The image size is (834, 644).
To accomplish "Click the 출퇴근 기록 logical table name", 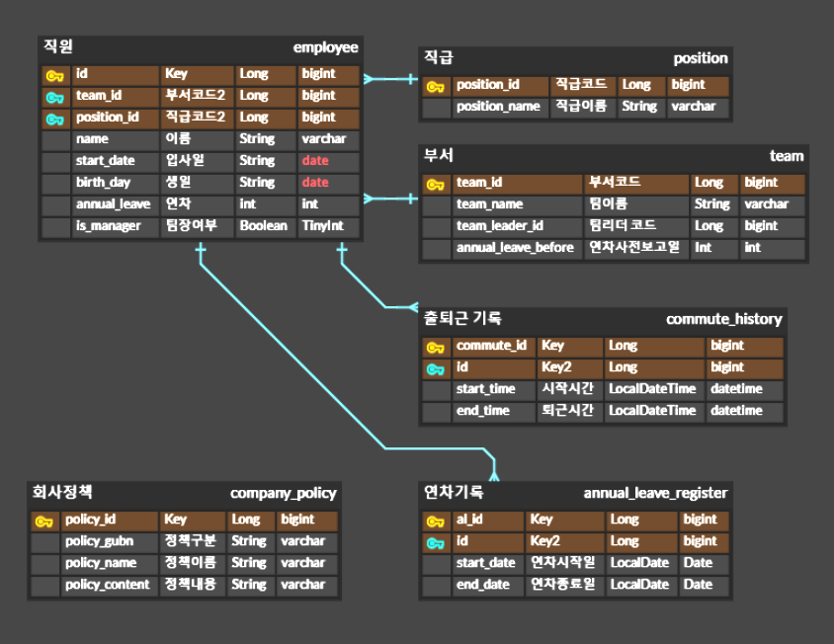I will [x=462, y=318].
